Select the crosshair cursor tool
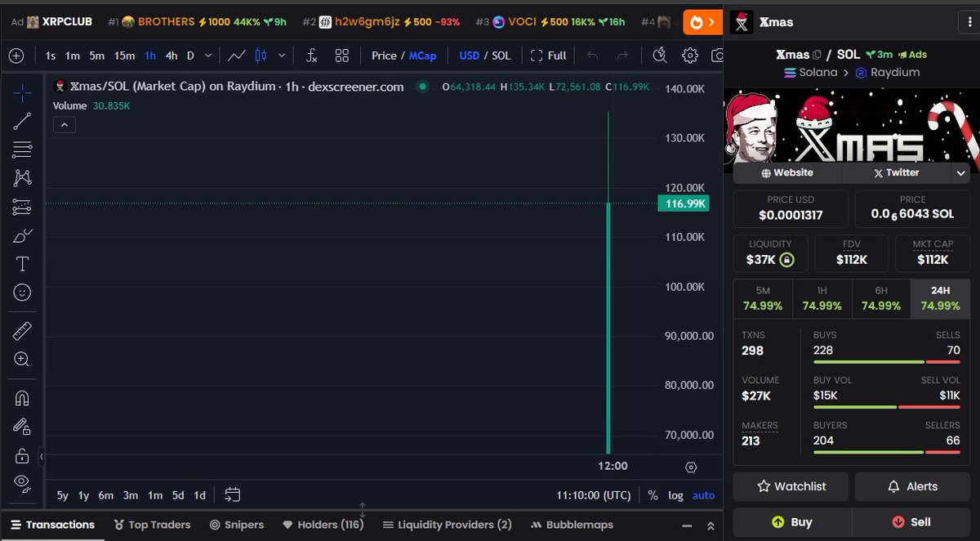Image resolution: width=980 pixels, height=541 pixels. tap(22, 92)
